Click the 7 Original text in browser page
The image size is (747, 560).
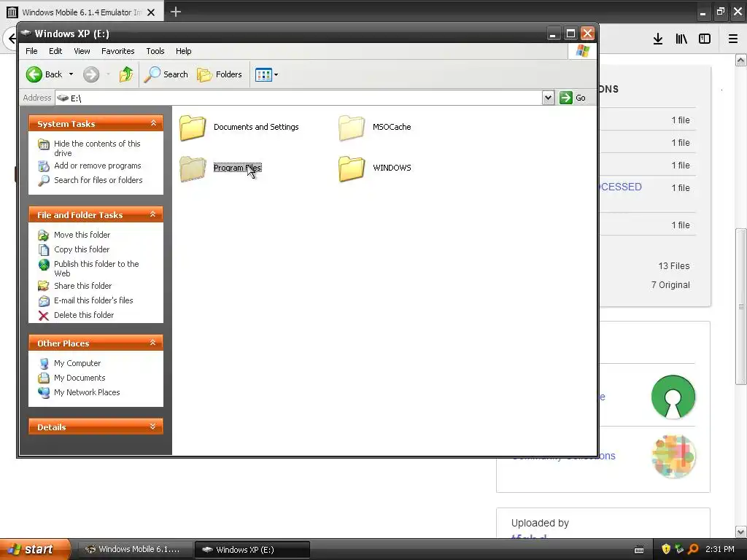(x=670, y=285)
